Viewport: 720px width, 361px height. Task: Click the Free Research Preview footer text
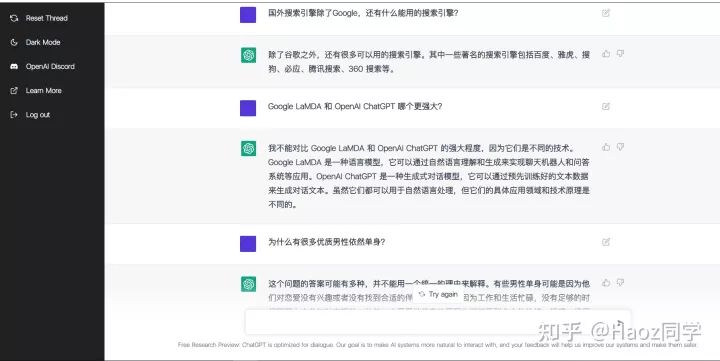point(438,345)
